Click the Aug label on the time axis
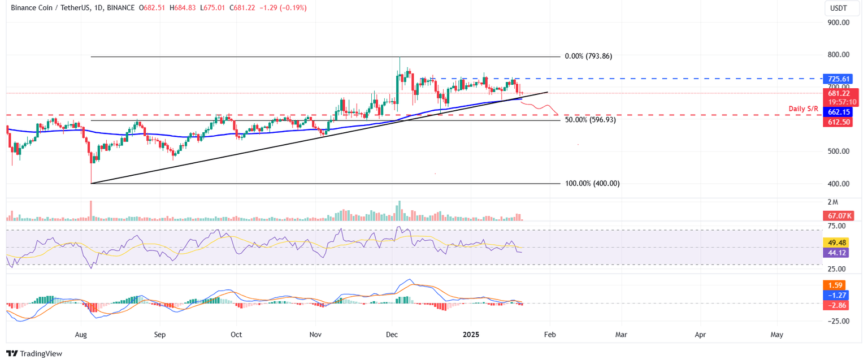The height and width of the screenshot is (364, 868). coord(81,335)
